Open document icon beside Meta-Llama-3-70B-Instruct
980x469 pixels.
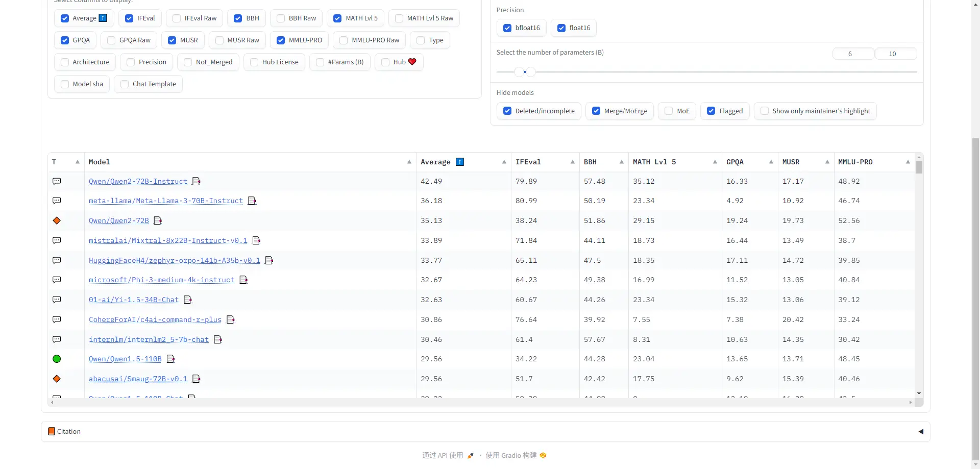point(252,201)
